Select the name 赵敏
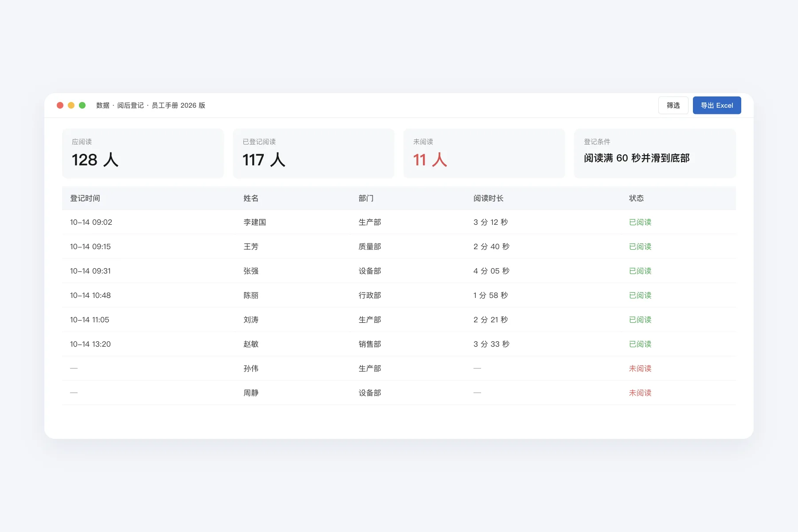 click(251, 344)
